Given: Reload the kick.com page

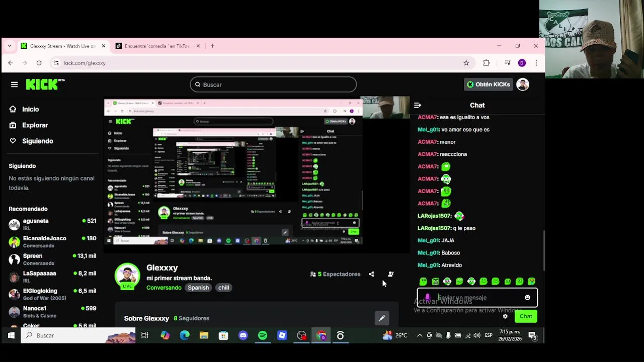Looking at the screenshot, I should pyautogui.click(x=39, y=63).
